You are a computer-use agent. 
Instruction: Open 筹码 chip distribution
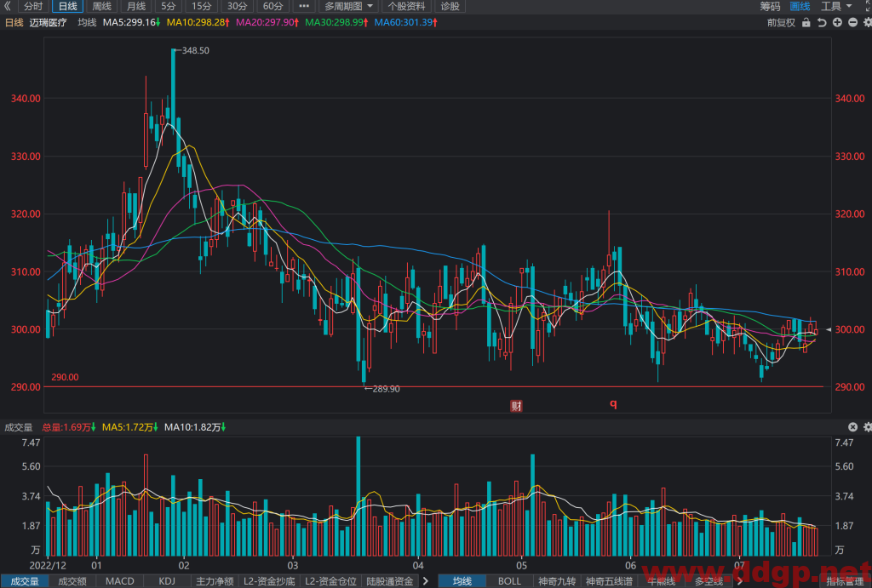pos(770,6)
